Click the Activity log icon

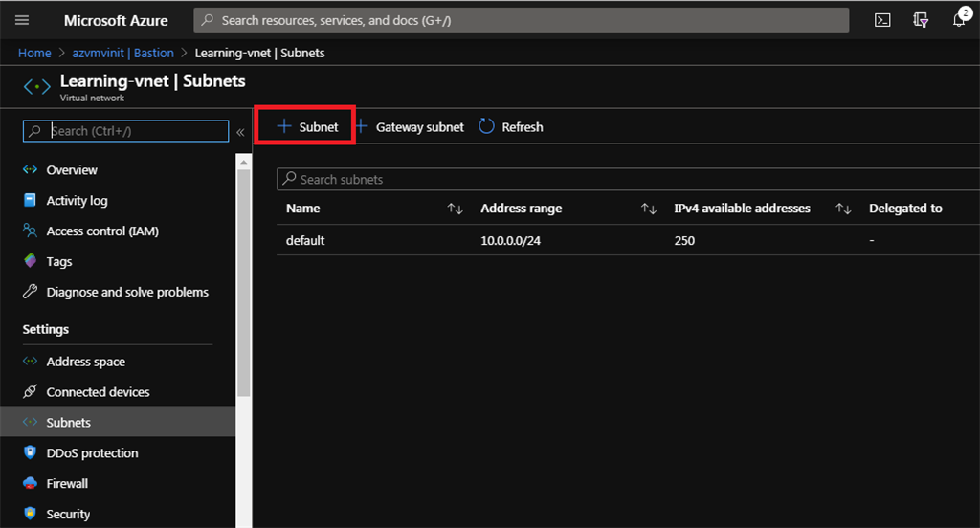click(x=30, y=200)
